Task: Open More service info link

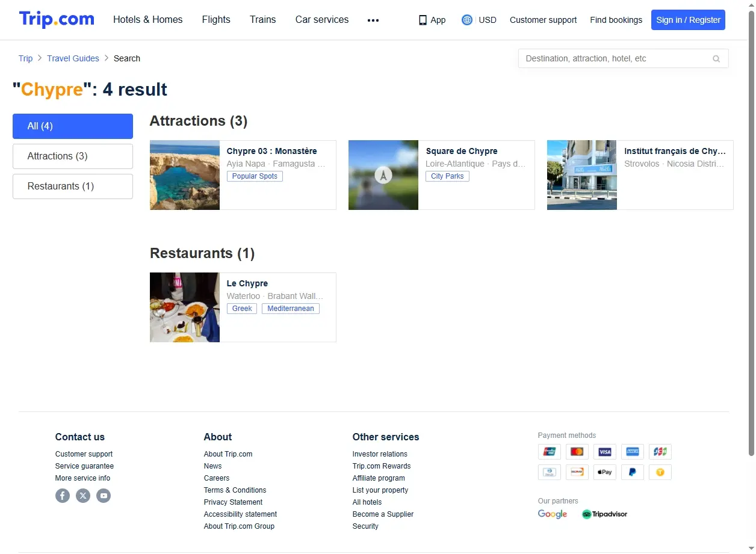Action: click(x=82, y=478)
